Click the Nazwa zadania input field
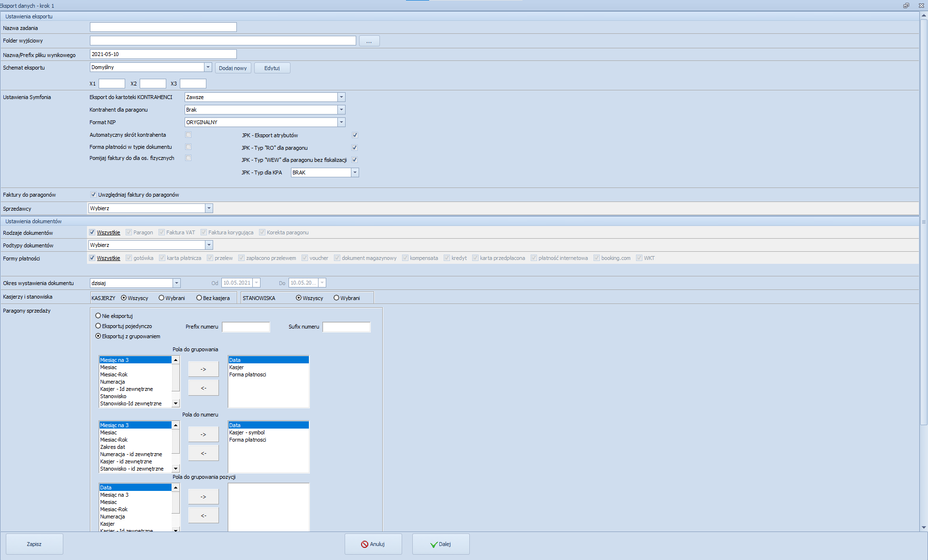 [163, 28]
